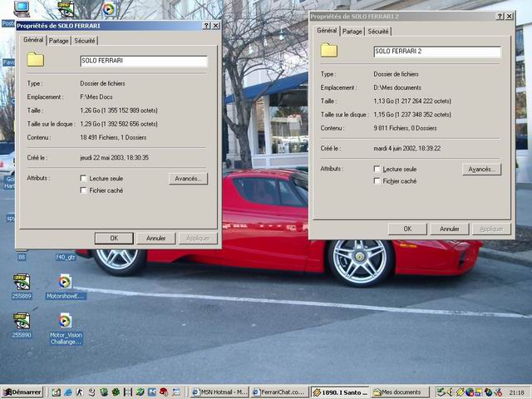
Task: Click size text 1,13 Go (1 217 264 222 octets)
Action: click(412, 101)
